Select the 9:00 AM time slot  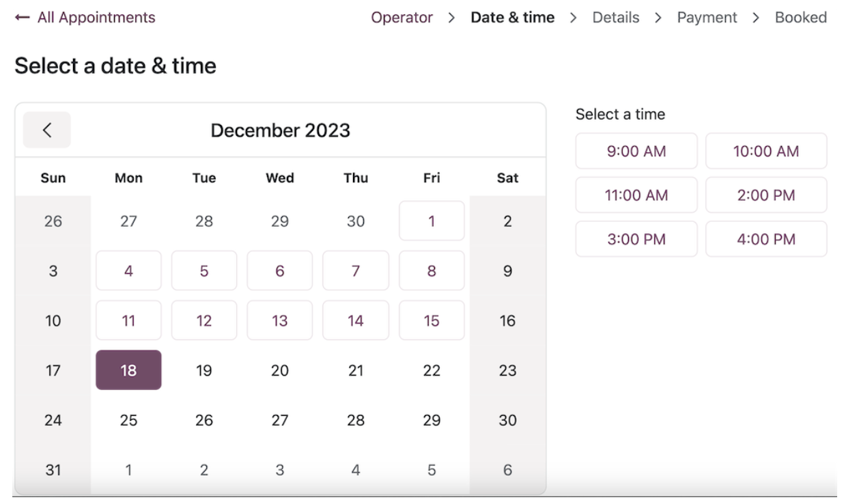pos(636,151)
